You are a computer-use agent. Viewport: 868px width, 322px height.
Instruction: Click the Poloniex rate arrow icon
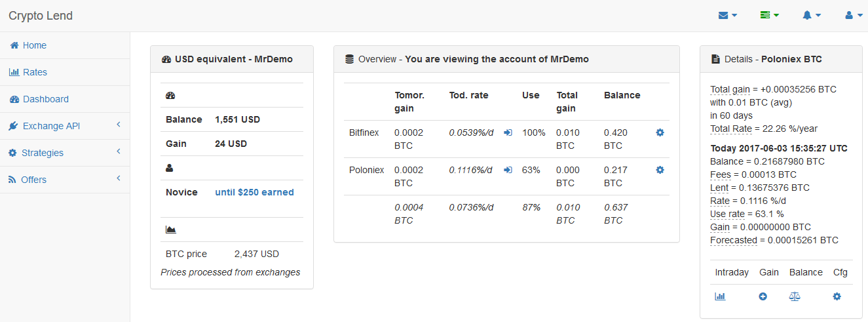(508, 170)
